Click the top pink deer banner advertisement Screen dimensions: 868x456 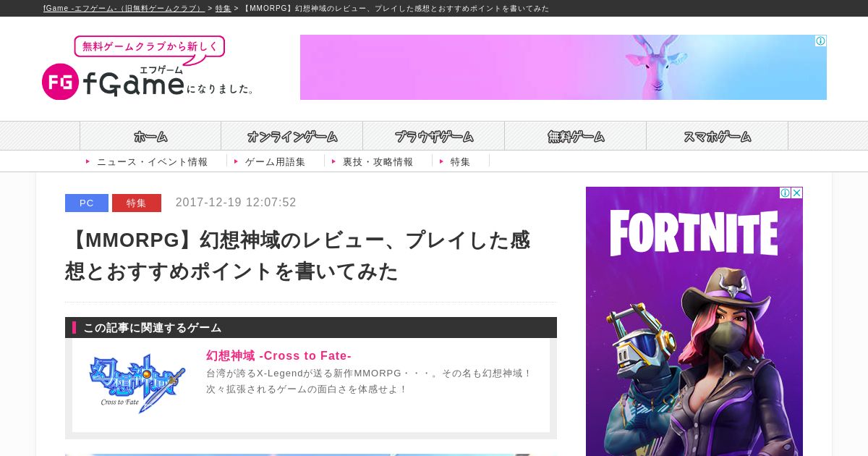click(563, 67)
